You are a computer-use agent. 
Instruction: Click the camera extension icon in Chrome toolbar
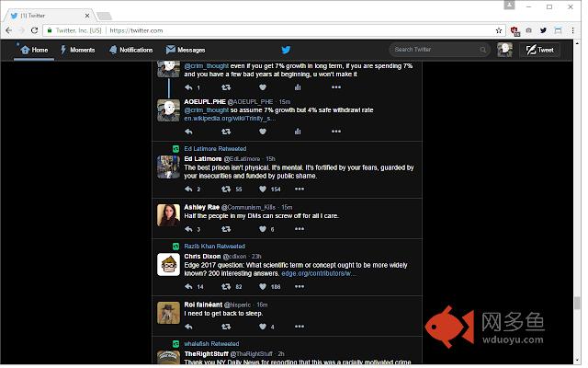click(x=529, y=30)
